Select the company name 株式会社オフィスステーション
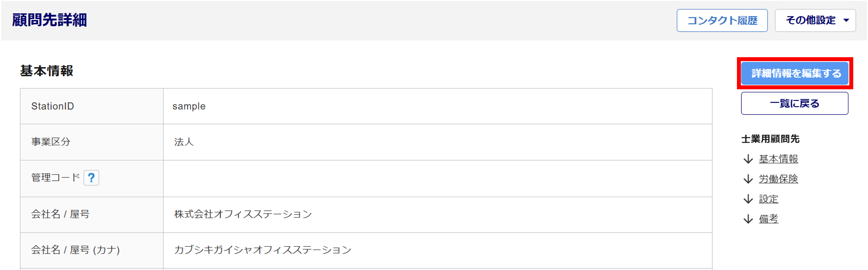Image resolution: width=868 pixels, height=270 pixels. click(243, 214)
